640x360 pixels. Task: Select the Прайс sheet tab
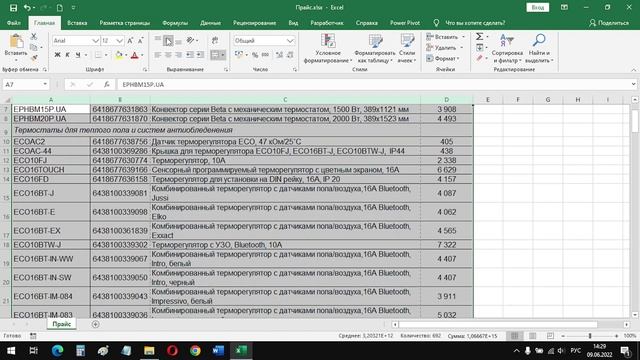(x=62, y=324)
